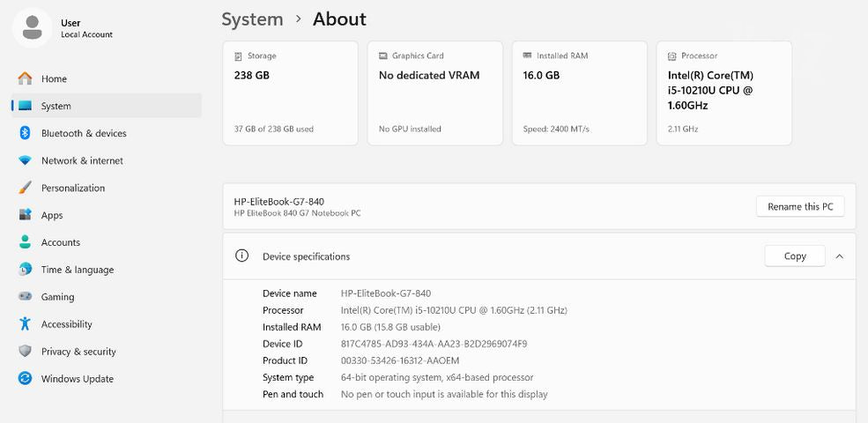The width and height of the screenshot is (868, 423).
Task: Click the breadcrumb chevron separator
Action: click(299, 19)
